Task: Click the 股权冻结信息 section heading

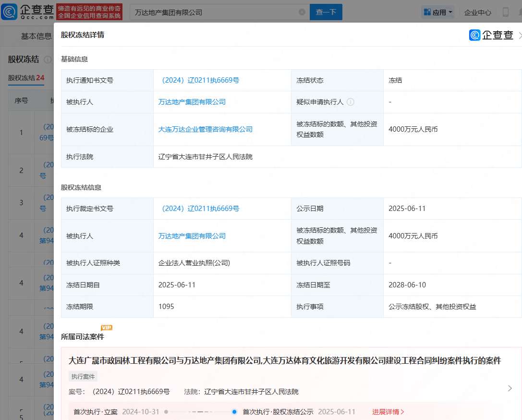Action: [81, 187]
